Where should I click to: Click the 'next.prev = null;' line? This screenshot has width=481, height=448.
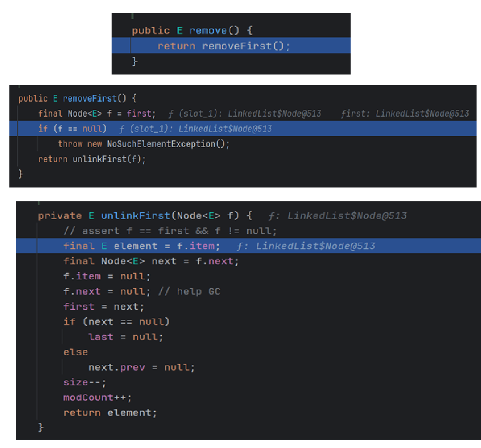(x=142, y=367)
